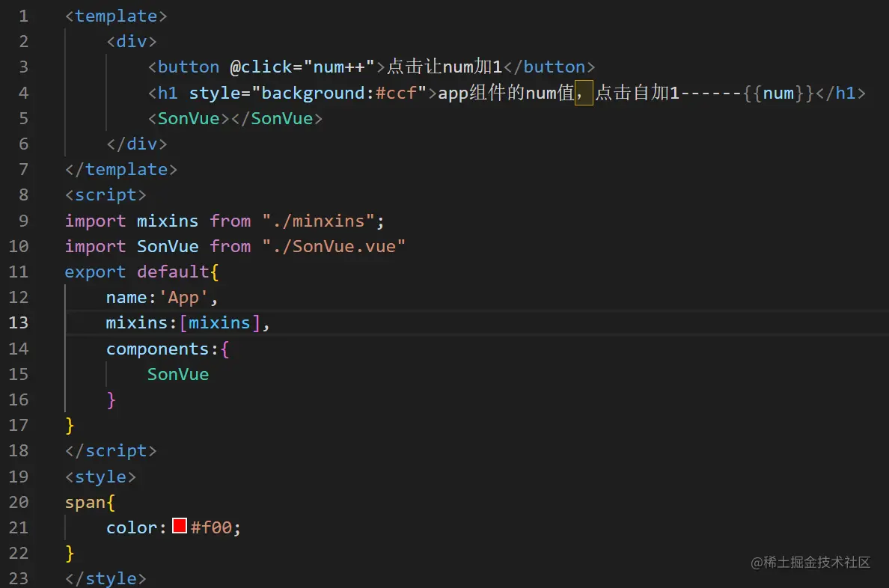The image size is (889, 588).
Task: Click the opening <template> tag
Action: point(116,16)
